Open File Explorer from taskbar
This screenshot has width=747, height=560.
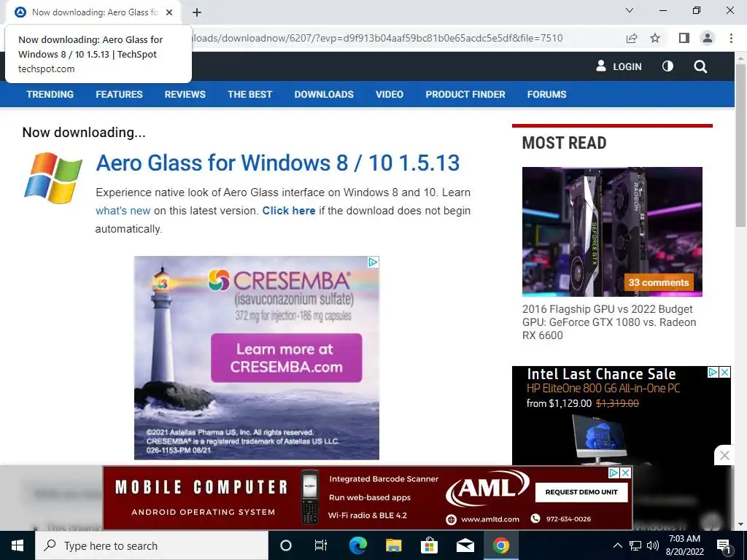(x=393, y=545)
